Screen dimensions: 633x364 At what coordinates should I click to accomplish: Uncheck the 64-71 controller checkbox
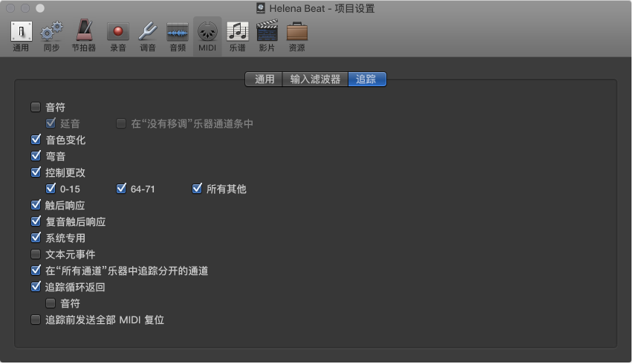(x=120, y=189)
